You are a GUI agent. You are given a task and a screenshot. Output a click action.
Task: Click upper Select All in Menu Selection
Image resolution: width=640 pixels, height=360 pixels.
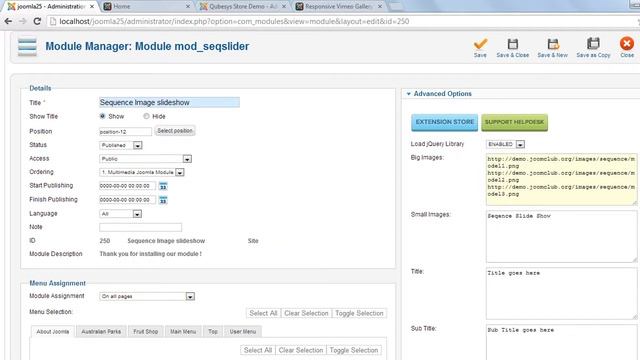[263, 313]
